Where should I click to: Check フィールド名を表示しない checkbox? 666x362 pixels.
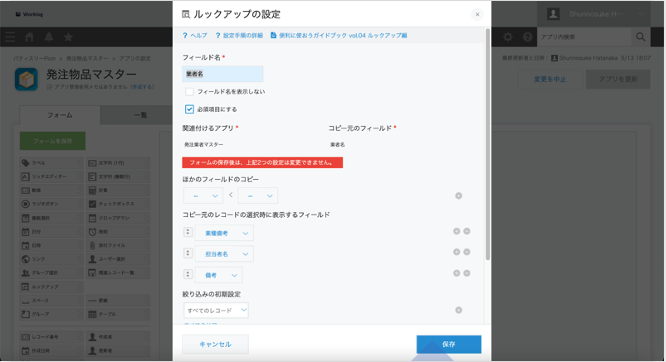point(189,91)
